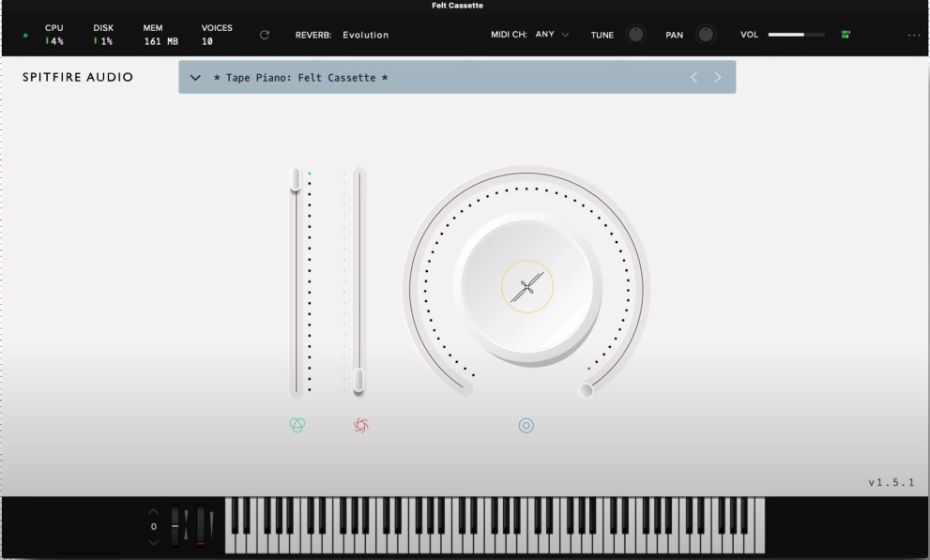Viewport: 930px width, 560px height.
Task: Click the green output level meter icon
Action: tap(846, 35)
